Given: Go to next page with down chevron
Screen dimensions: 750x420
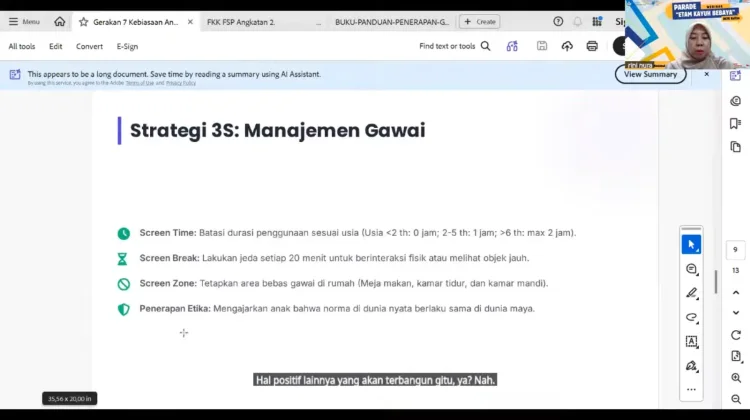Looking at the screenshot, I should (736, 313).
